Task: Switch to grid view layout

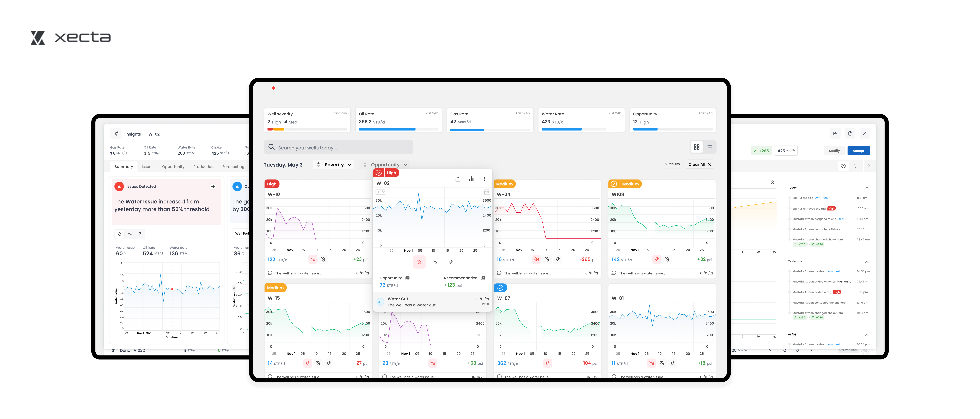Action: point(697,147)
